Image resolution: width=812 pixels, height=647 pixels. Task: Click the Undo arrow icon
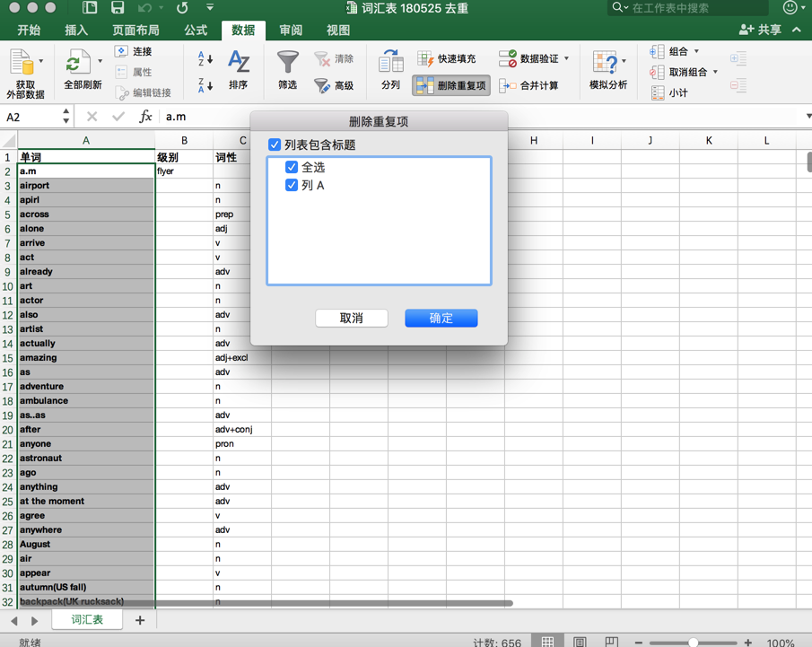point(144,8)
